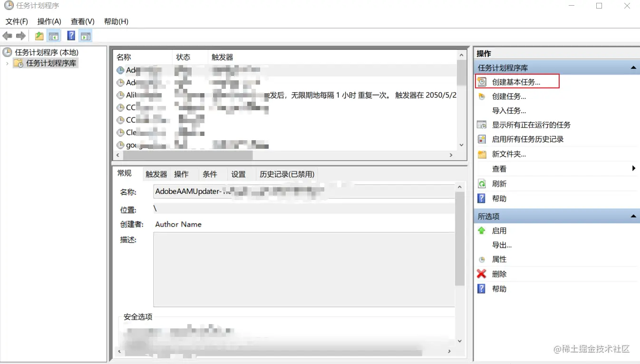Click the green arrow 启用 icon

(482, 230)
